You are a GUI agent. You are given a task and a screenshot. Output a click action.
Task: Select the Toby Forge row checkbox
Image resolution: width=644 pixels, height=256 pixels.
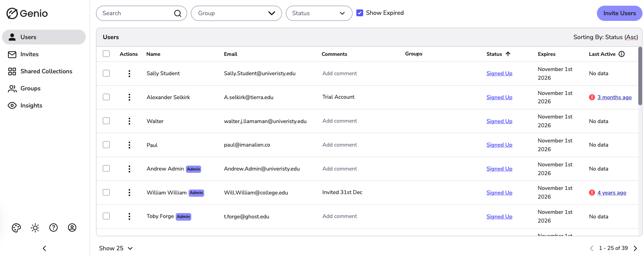(x=106, y=216)
